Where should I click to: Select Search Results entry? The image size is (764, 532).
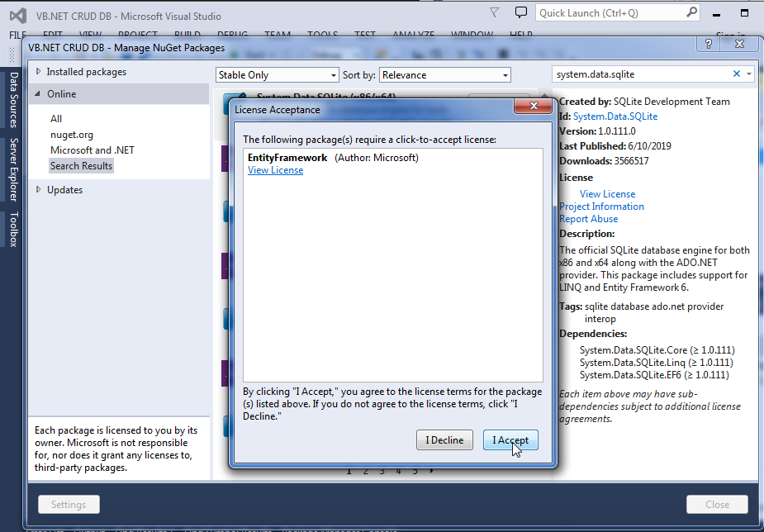[x=82, y=166]
